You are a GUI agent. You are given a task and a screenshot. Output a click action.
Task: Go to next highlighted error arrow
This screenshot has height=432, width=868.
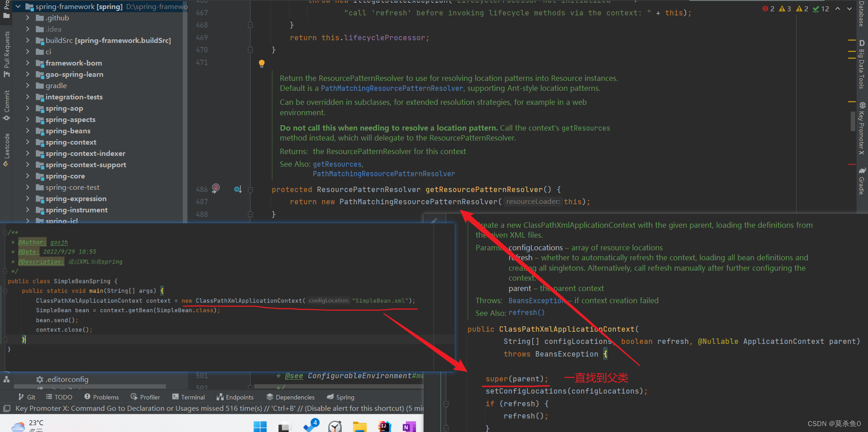[x=849, y=9]
